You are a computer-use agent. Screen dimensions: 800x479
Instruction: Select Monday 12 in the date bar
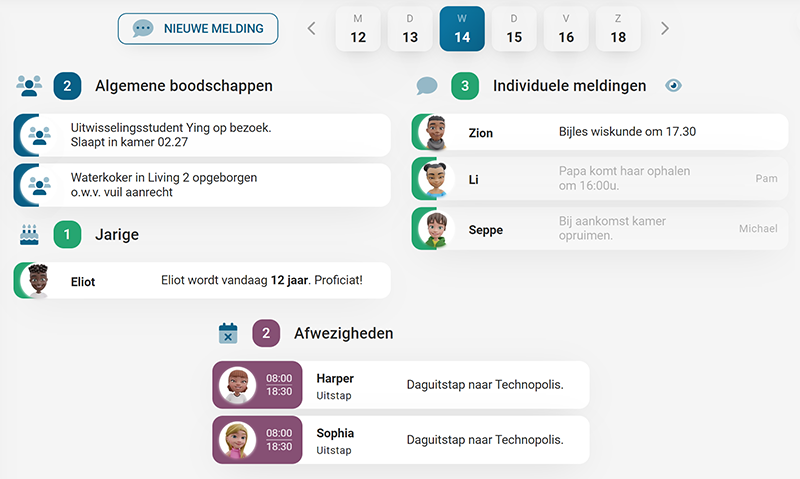358,29
